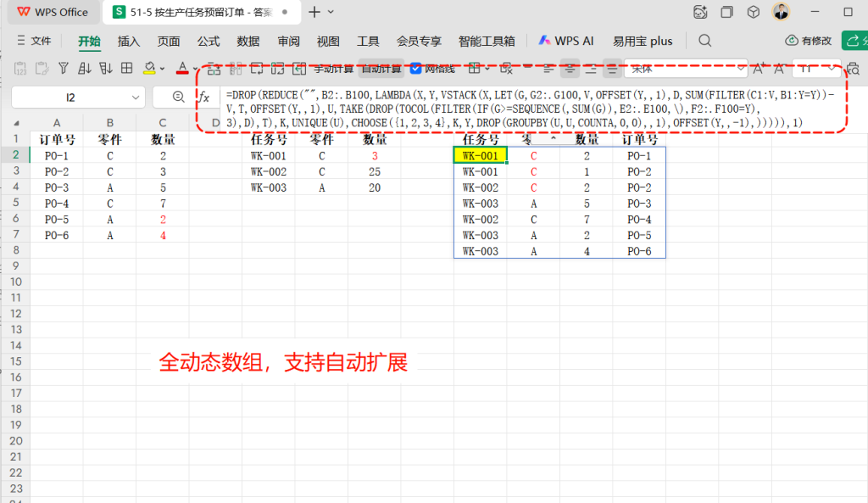Open the WPS Office home tab

click(52, 12)
